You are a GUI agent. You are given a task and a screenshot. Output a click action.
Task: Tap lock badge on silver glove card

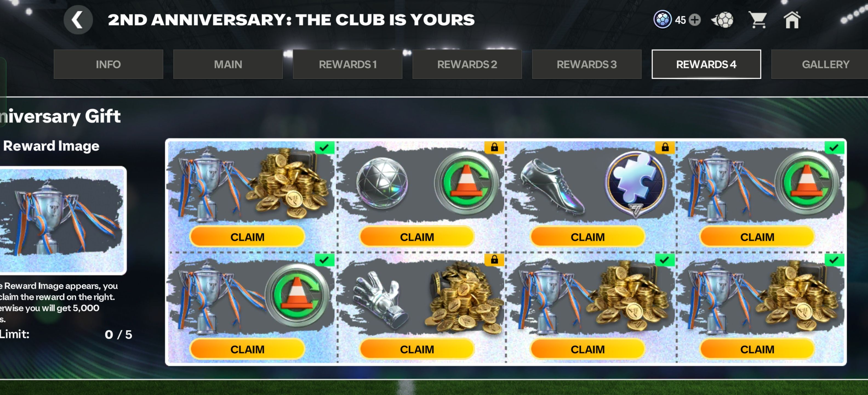pos(494,260)
